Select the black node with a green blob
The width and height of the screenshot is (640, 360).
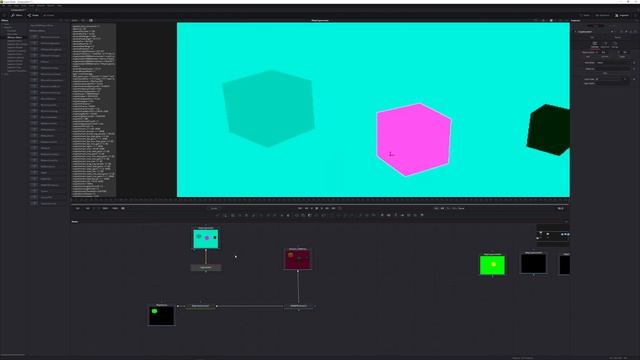162,316
